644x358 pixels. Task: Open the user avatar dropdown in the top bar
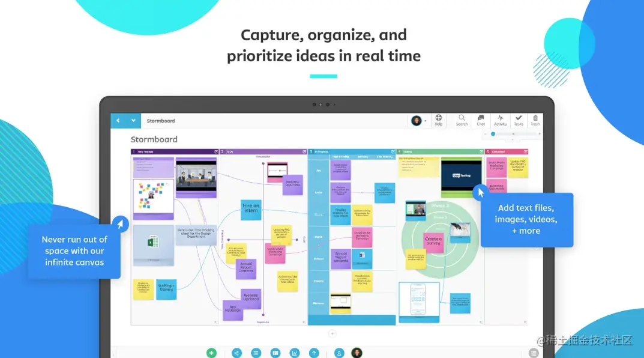pyautogui.click(x=418, y=121)
